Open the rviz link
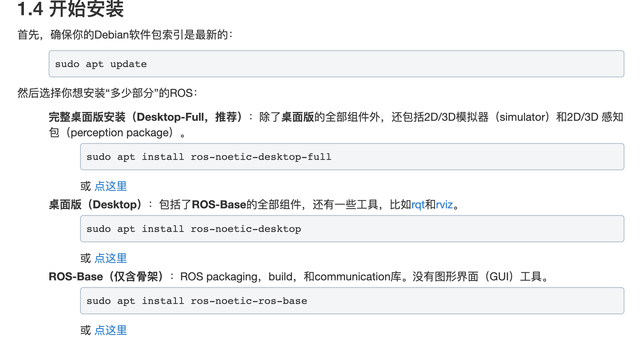Viewport: 644px width, 344px height. (x=444, y=205)
